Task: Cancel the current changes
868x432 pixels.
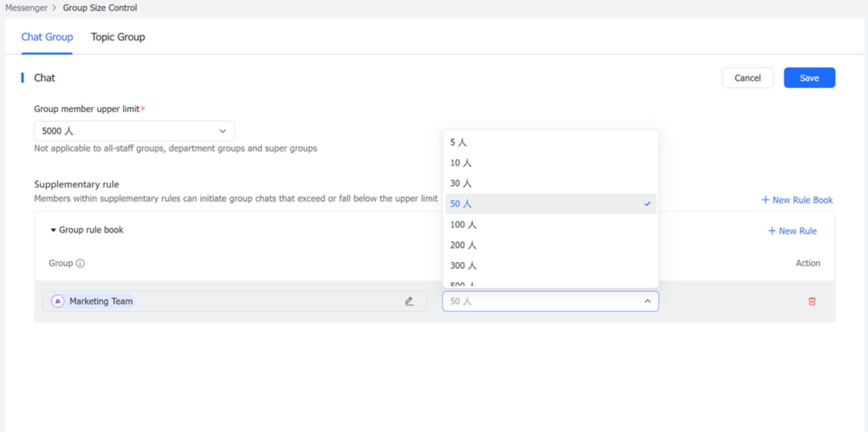Action: (x=747, y=77)
